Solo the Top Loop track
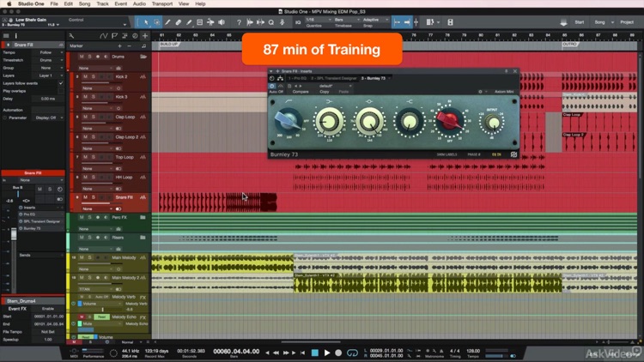644x362 pixels. point(94,157)
